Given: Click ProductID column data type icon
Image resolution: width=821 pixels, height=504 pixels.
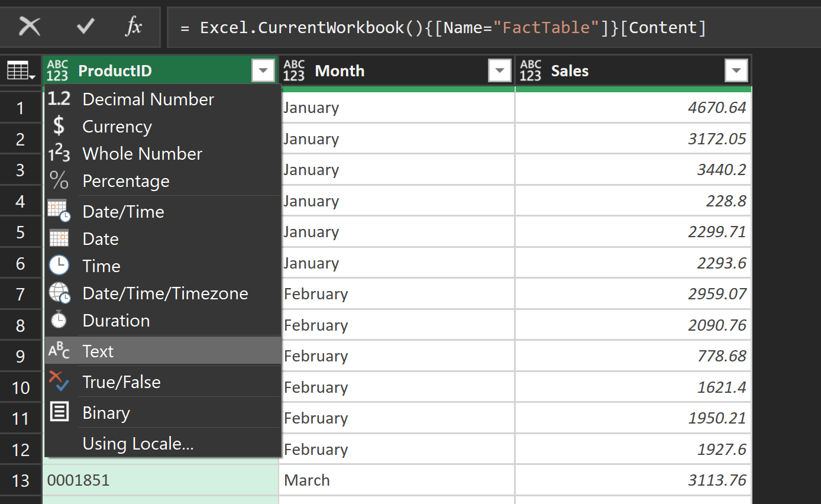Looking at the screenshot, I should tap(58, 71).
